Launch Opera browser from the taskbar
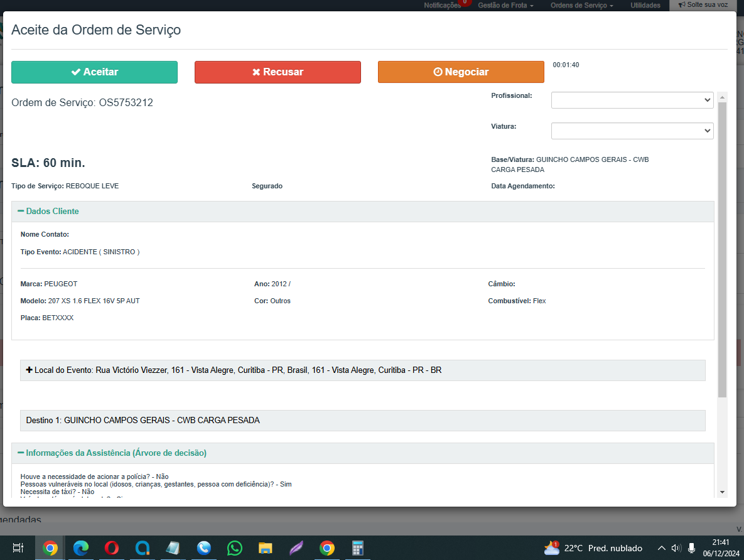 (112, 548)
